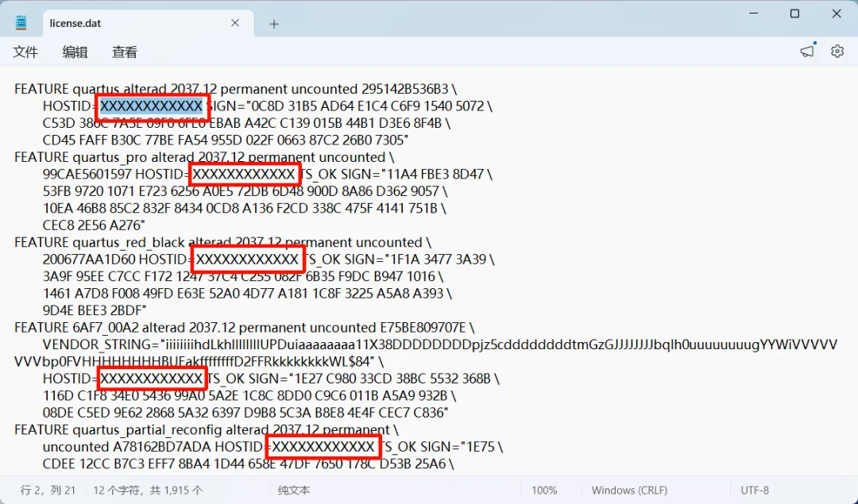Screen dimensions: 858x504
Task: Click HOSTID value on quartus_pro line
Action: [x=244, y=175]
